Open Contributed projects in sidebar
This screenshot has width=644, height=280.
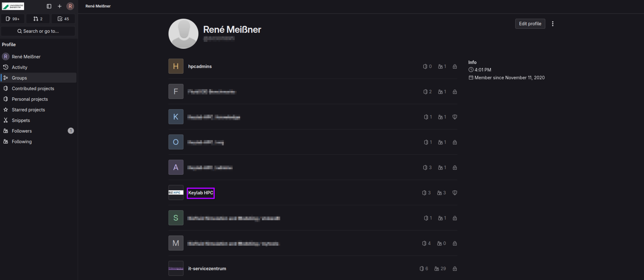pos(39,88)
